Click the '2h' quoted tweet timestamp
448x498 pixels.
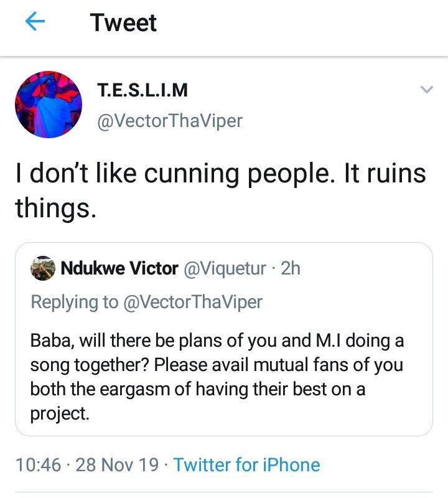pos(289,268)
